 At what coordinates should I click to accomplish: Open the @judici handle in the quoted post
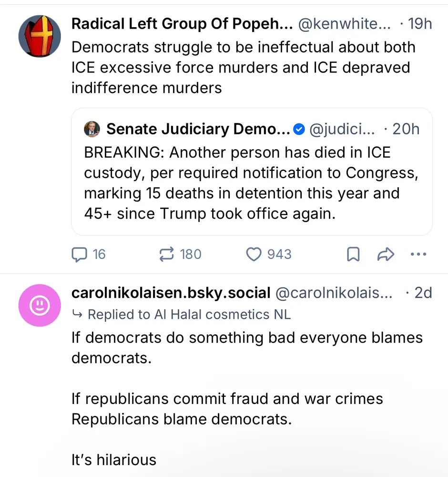342,129
